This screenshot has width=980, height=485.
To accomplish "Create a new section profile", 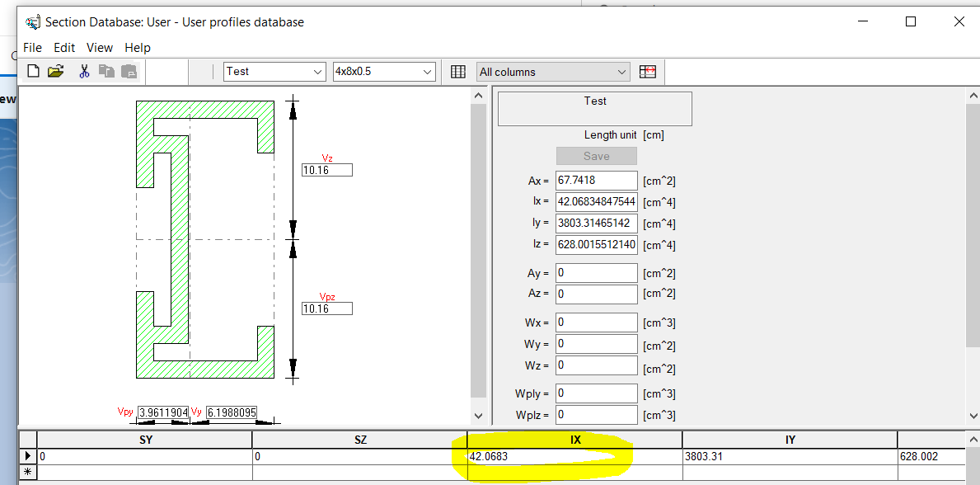I will 32,71.
